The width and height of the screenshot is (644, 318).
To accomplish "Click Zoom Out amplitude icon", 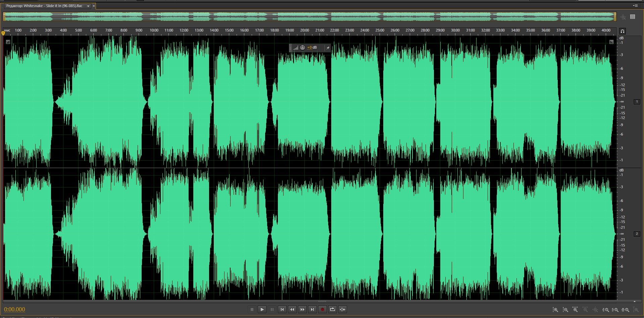I will coord(565,310).
